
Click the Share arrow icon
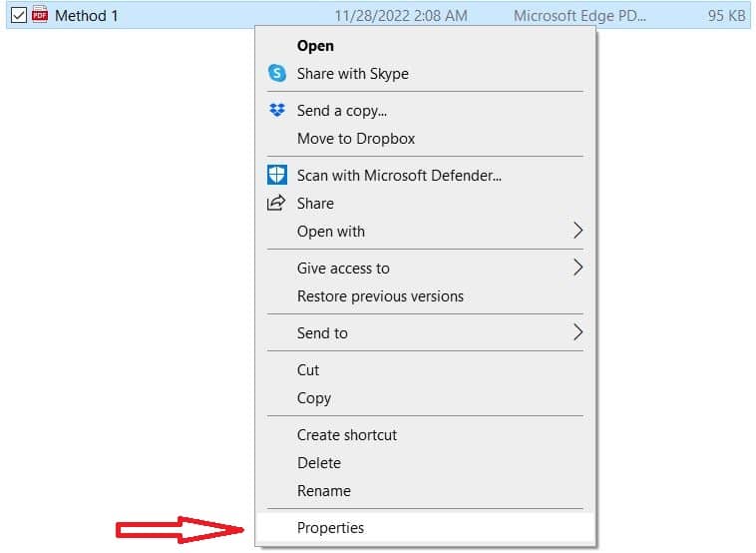tap(276, 203)
